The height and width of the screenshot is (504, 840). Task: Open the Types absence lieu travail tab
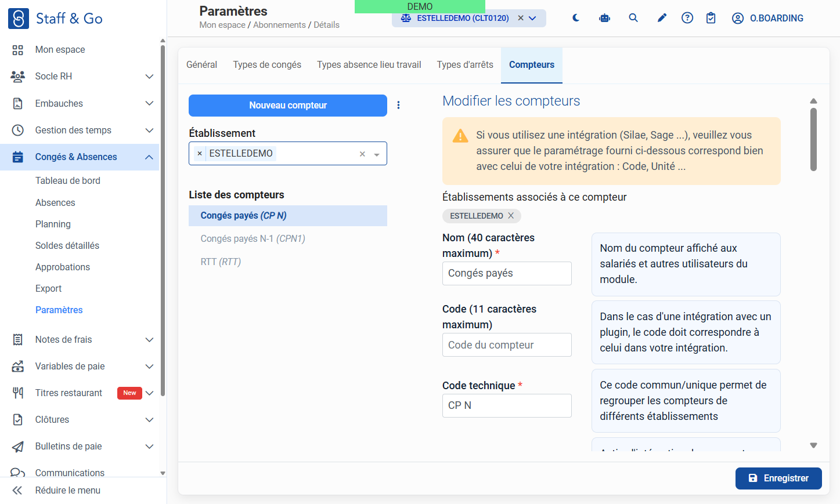[369, 65]
